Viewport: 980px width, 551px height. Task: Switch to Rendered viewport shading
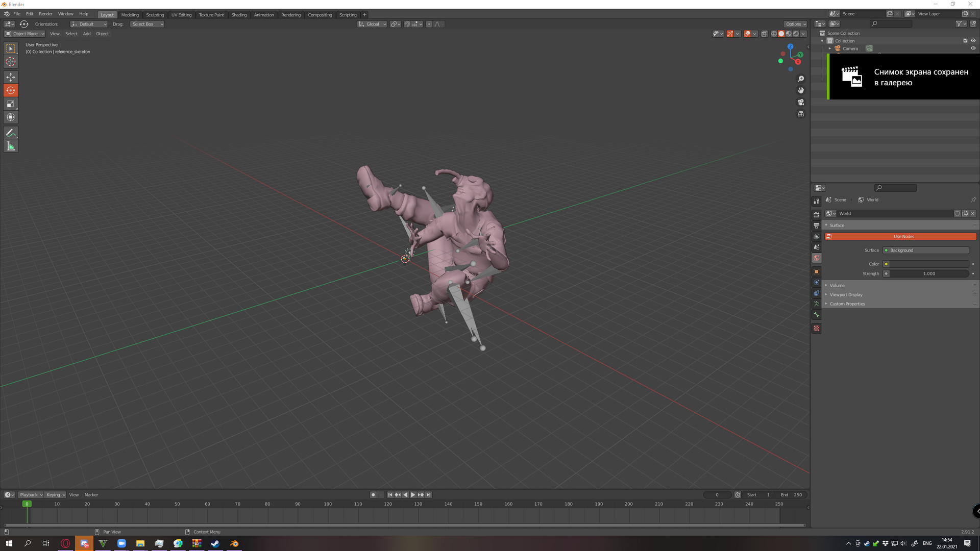[796, 34]
